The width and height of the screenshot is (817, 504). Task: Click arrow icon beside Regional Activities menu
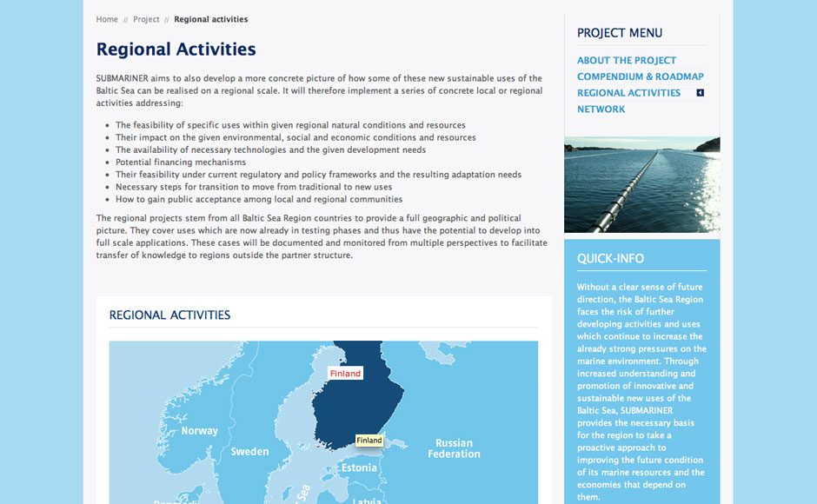click(700, 93)
